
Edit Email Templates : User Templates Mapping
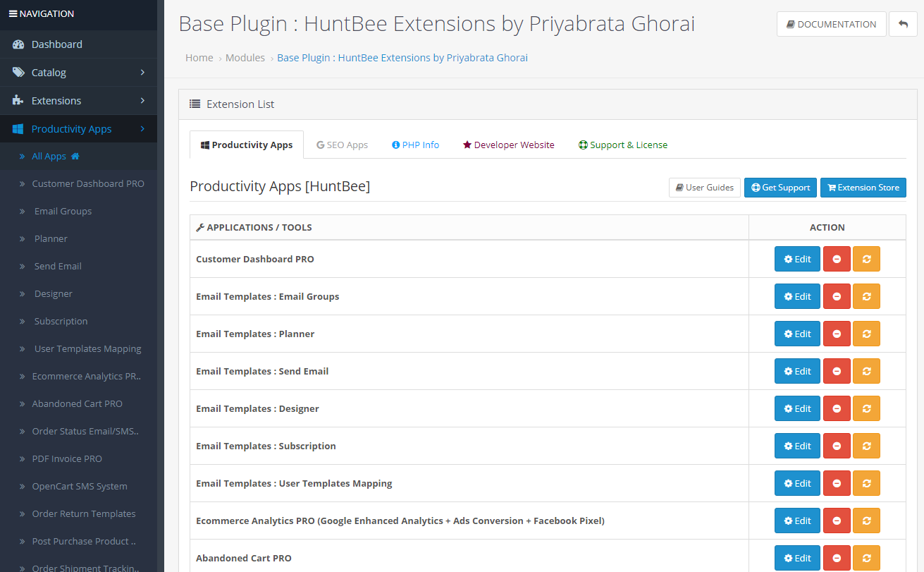[797, 483]
